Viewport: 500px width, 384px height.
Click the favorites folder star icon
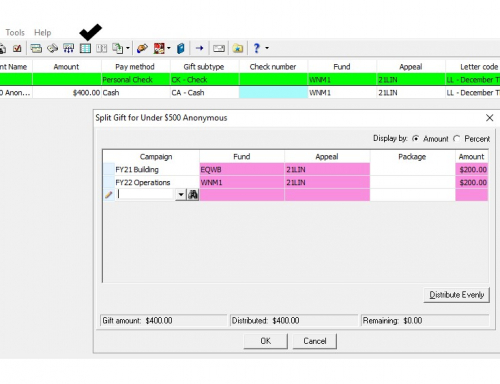tap(238, 48)
